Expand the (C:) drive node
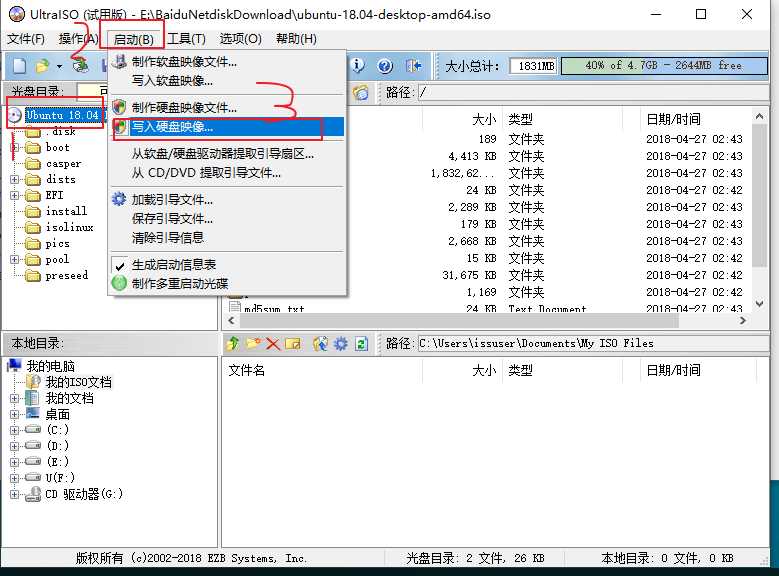Viewport: 779px width, 576px height. point(15,430)
